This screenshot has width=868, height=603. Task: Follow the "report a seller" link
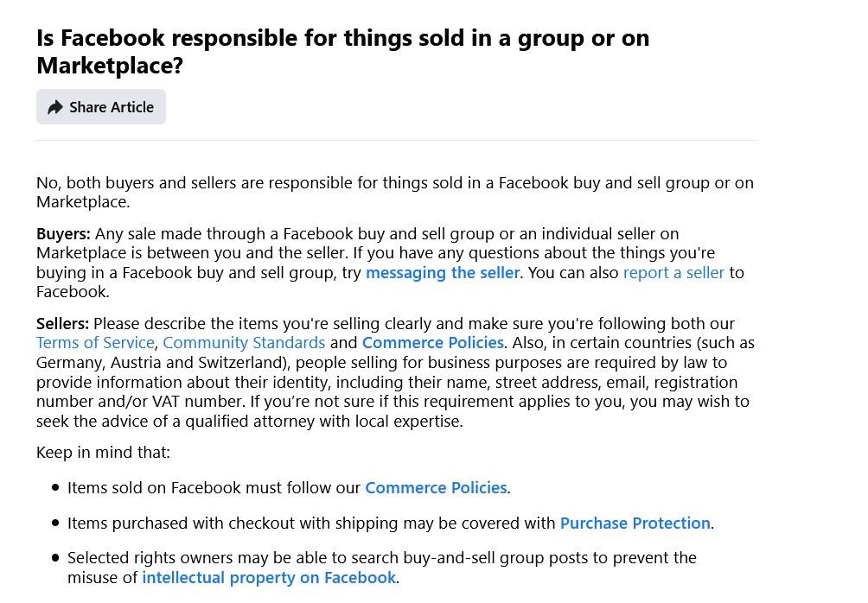tap(673, 273)
